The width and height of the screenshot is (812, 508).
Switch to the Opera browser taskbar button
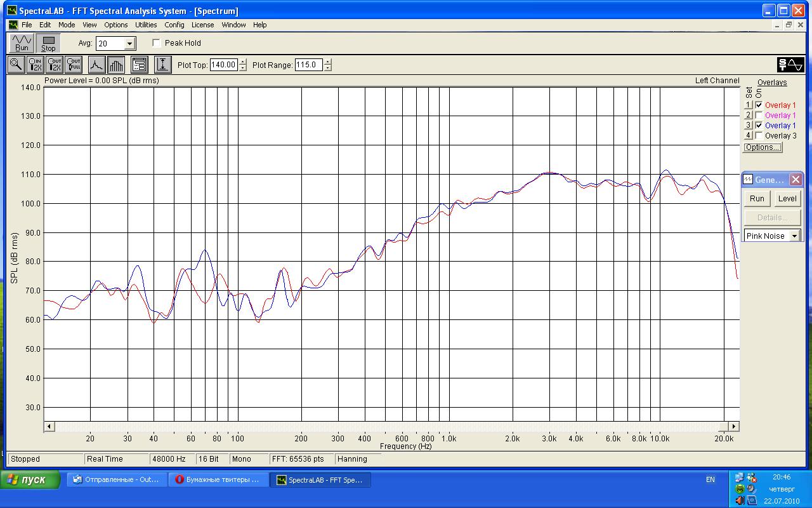[x=218, y=480]
